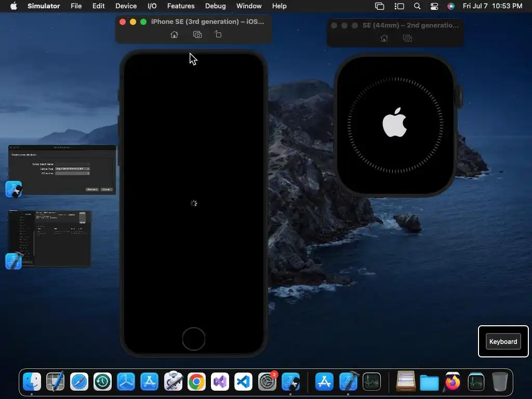
Task: Rotate the iPhone SE simulator device
Action: pyautogui.click(x=218, y=34)
